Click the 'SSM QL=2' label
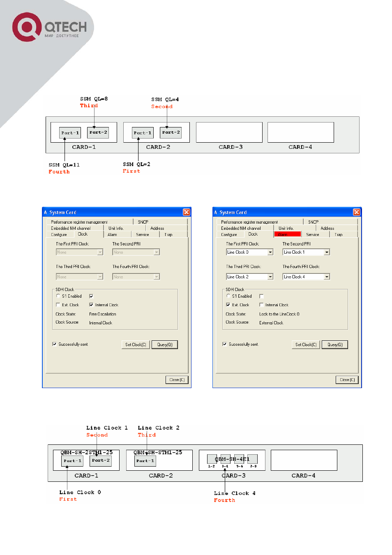Screen dimensions: 392x555 (x=136, y=164)
